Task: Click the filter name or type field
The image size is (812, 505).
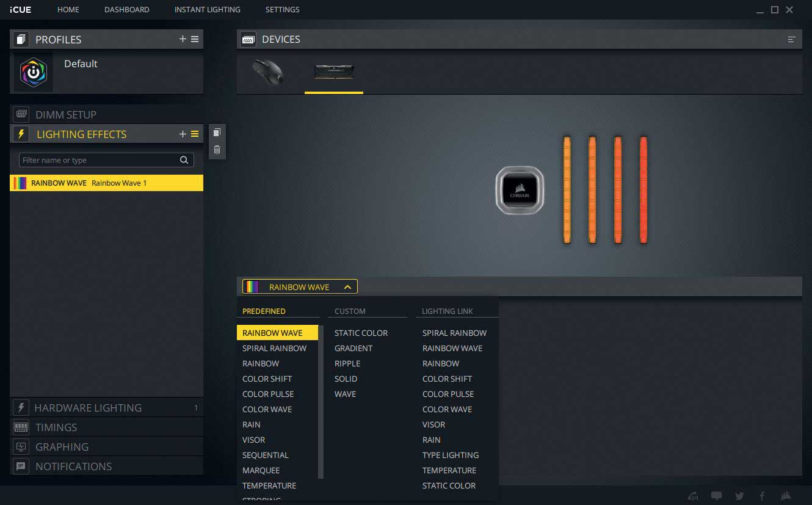Action: coord(99,160)
